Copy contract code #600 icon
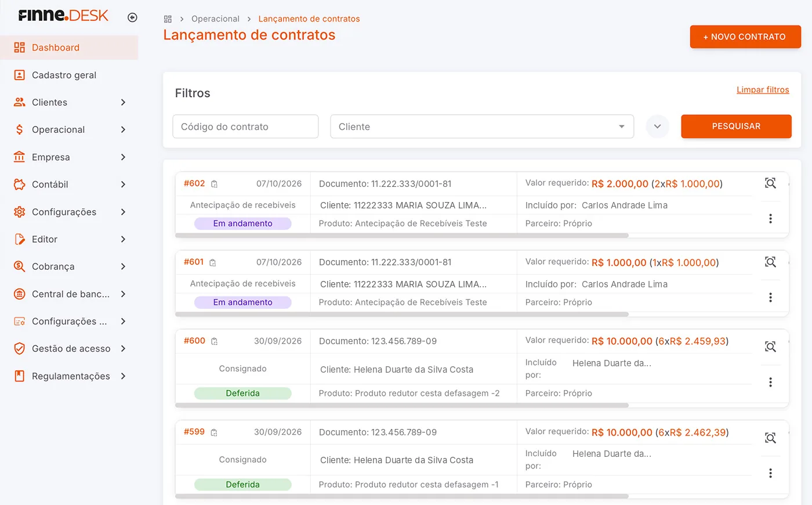The width and height of the screenshot is (812, 505). (x=214, y=341)
